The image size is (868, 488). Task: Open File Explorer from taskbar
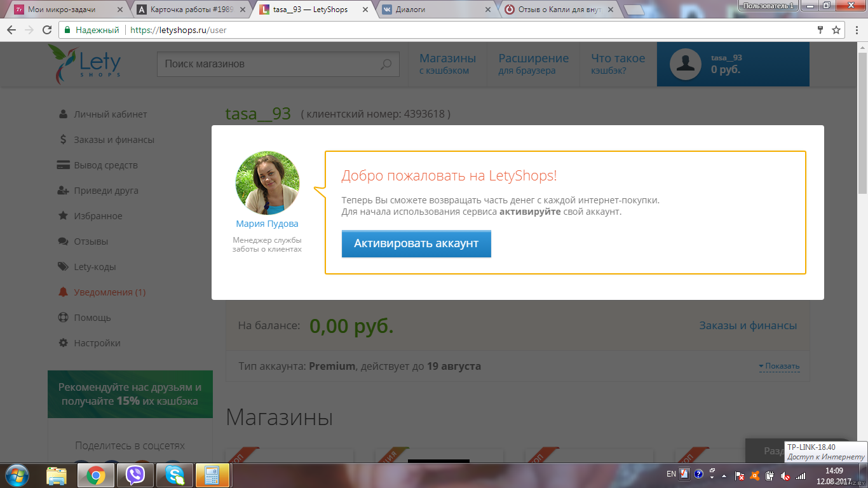(57, 475)
